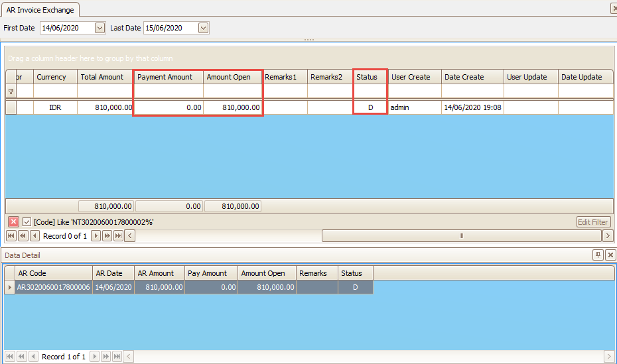Edit the Last Date field 15/06/2020
617x364 pixels.
coord(171,28)
